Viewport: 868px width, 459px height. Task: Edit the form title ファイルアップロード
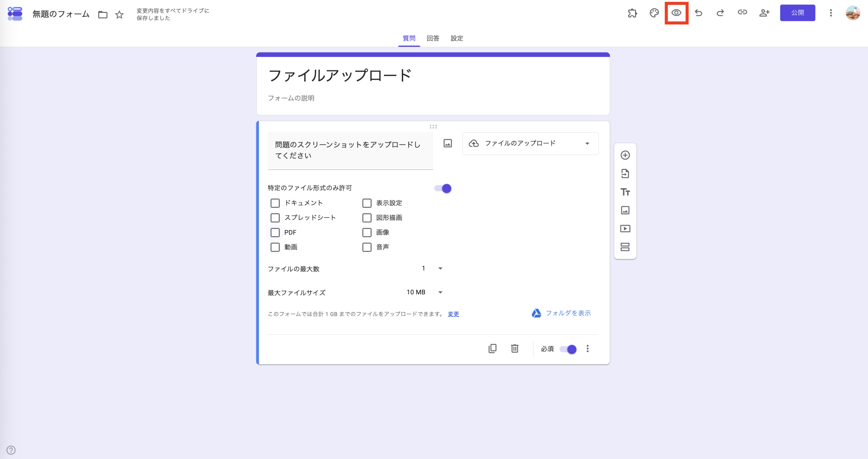(340, 75)
